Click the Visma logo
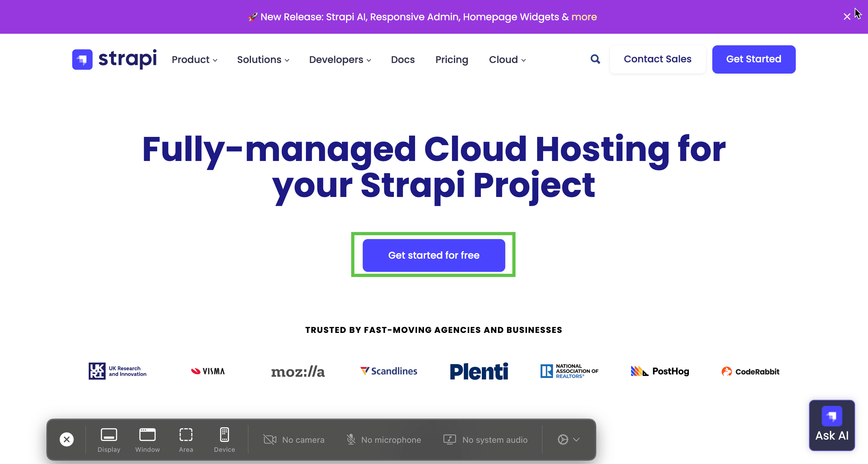 [x=208, y=371]
